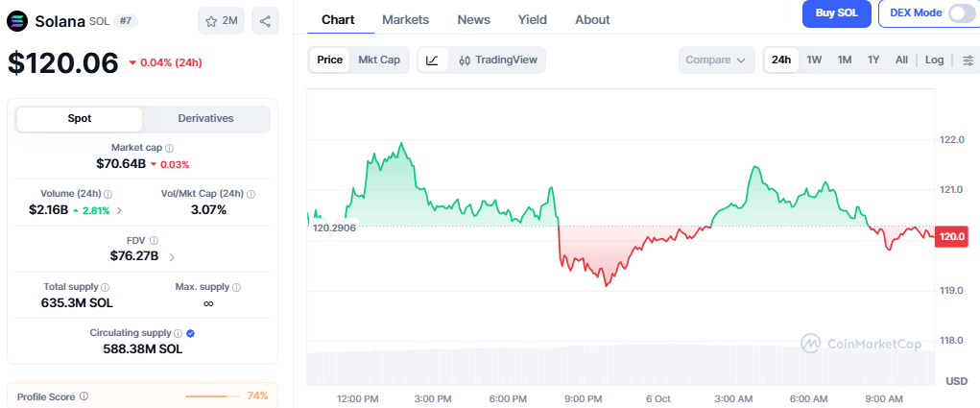Click the 120.0 current price label
This screenshot has height=408, width=980.
(x=951, y=237)
